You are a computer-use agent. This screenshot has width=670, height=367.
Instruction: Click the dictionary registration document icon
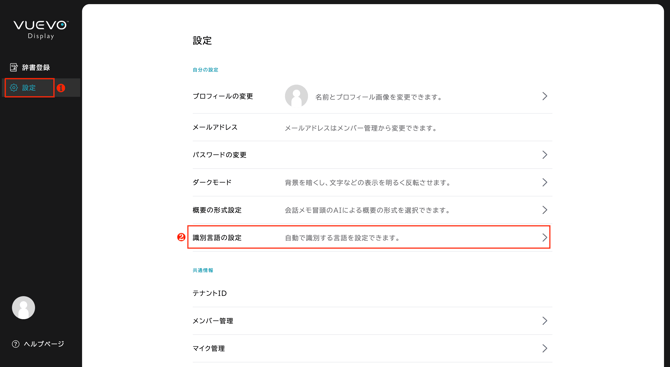coord(14,68)
